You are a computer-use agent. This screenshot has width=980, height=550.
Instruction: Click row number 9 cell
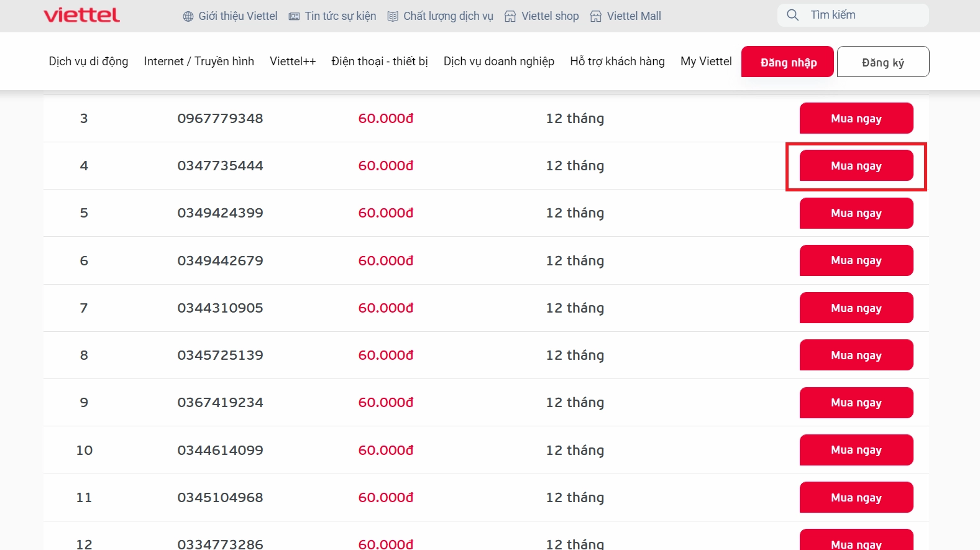pos(84,402)
